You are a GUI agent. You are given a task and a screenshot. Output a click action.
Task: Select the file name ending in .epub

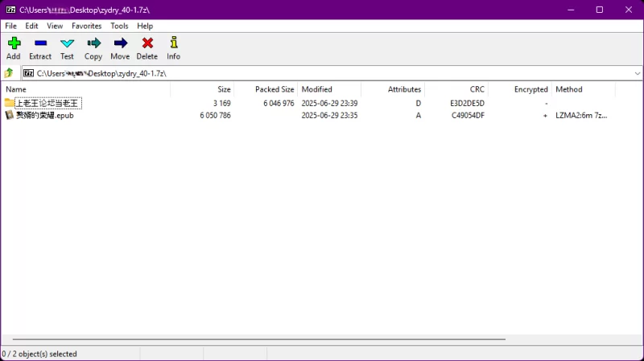pos(45,115)
